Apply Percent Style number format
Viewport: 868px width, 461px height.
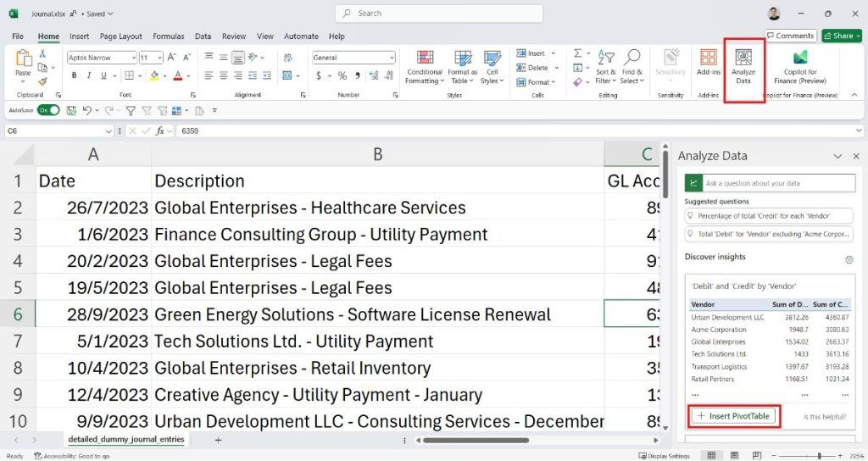(x=342, y=75)
